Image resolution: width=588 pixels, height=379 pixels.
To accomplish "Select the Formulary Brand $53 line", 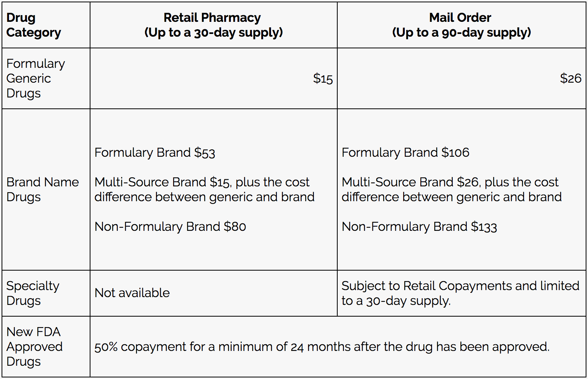I will 155,152.
